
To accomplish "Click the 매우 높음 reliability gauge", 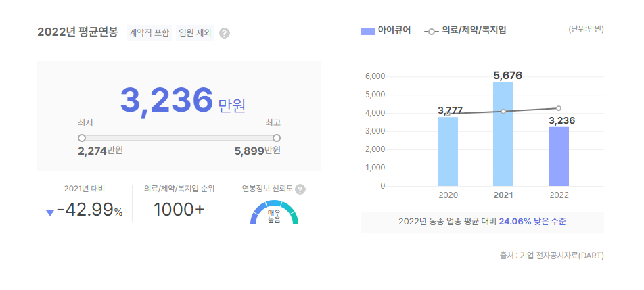I will 275,212.
